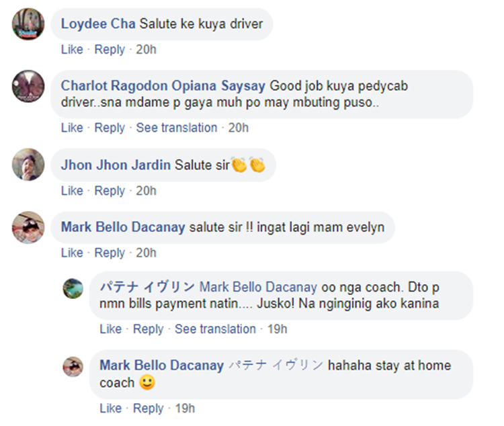Screen dimensions: 504x426
Task: Click Charlot Ragodon Opiana Saysay's avatar
Action: click(x=28, y=87)
